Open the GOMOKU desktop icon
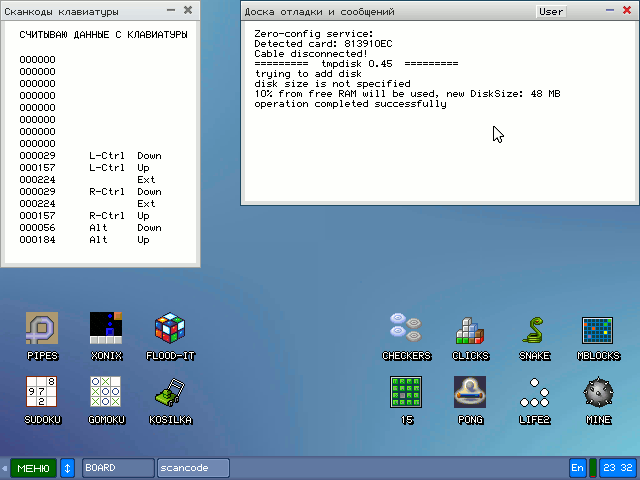This screenshot has height=480, width=640. click(106, 393)
